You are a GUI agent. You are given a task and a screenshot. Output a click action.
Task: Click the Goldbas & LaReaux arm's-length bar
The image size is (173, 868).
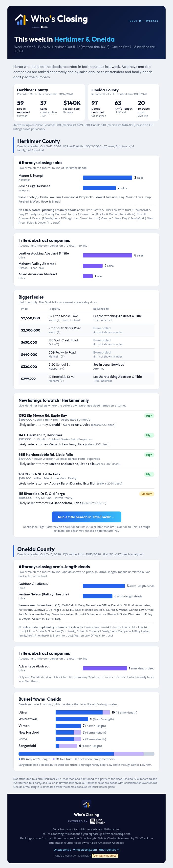click(x=104, y=586)
